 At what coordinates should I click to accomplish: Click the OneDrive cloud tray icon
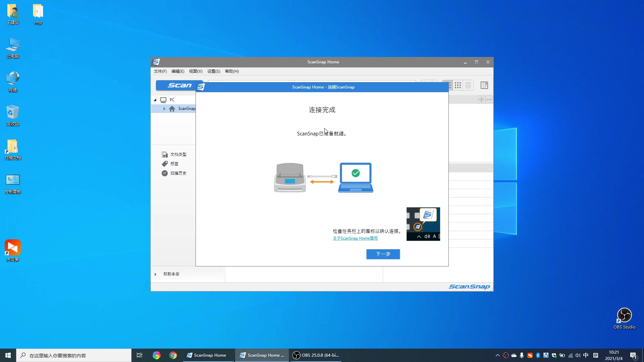[514, 355]
